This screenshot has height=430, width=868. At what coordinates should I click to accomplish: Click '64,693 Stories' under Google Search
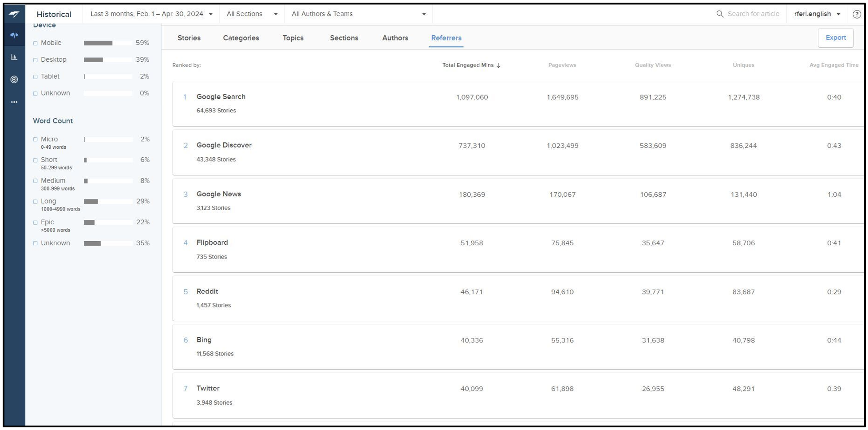(216, 111)
